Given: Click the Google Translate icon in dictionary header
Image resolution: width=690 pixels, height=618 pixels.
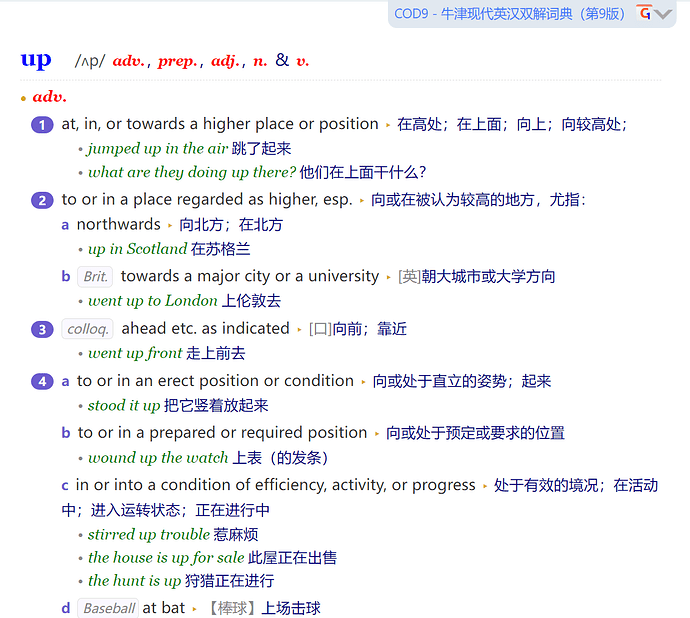Looking at the screenshot, I should click(x=644, y=12).
